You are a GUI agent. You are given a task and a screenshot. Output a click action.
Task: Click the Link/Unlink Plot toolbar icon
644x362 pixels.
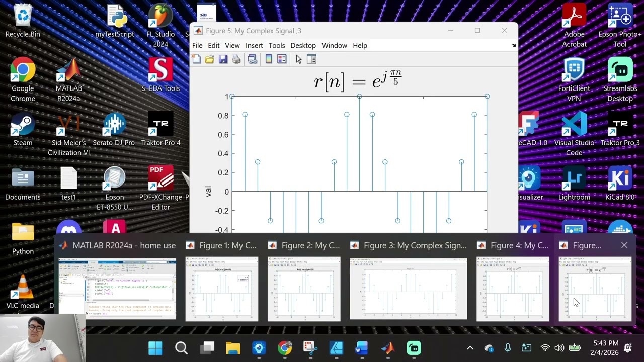pos(253,59)
